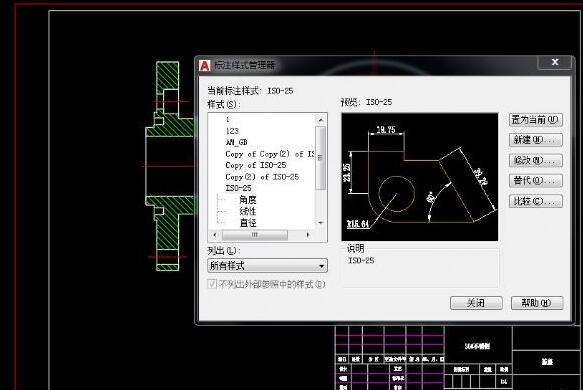
Task: Select the 线性 sub-style under ISO-25
Action: click(248, 211)
